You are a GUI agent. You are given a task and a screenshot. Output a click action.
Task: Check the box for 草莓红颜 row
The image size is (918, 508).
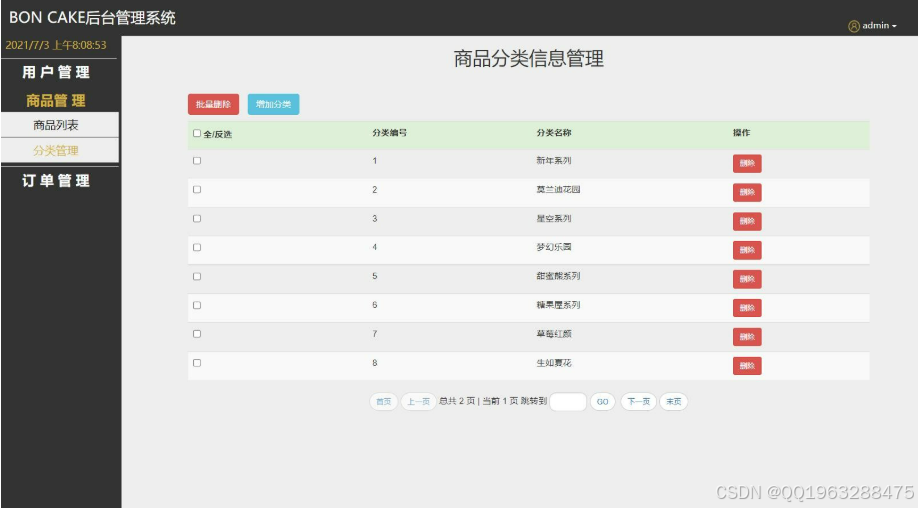(197, 334)
